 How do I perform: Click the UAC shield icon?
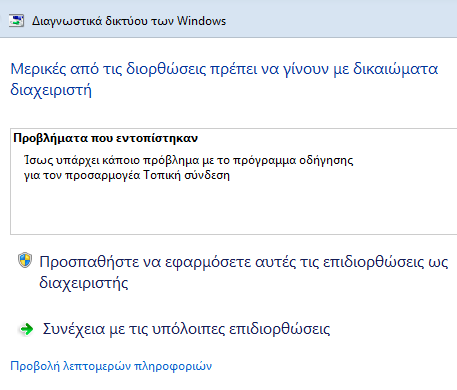tap(25, 260)
